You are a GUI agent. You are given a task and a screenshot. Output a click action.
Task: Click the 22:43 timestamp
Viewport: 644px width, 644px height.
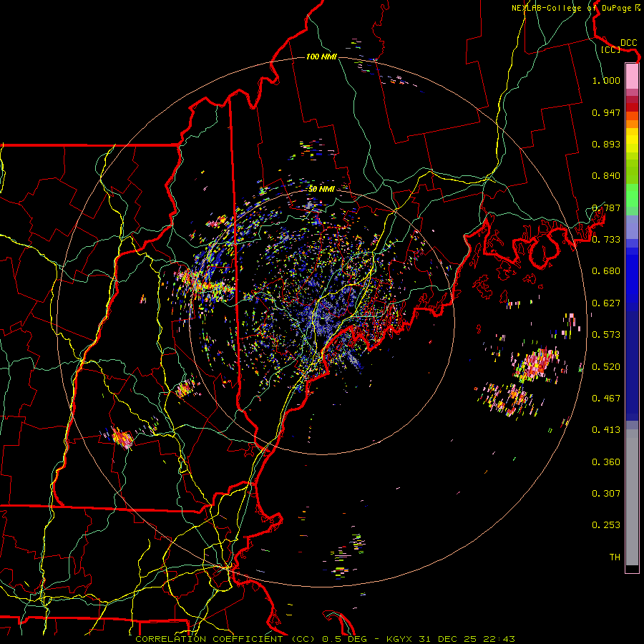tap(499, 639)
